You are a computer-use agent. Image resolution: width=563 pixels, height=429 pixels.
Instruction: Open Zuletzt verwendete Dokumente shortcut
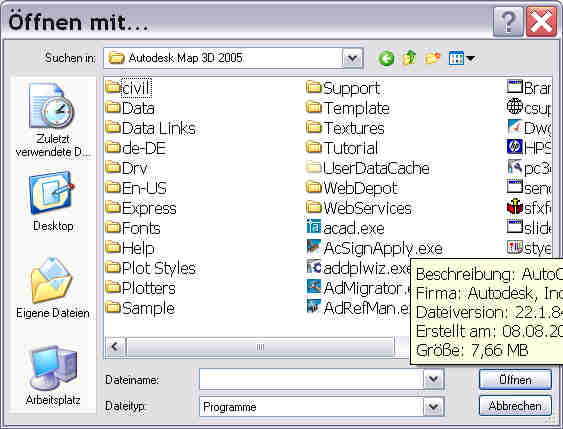coord(53,120)
